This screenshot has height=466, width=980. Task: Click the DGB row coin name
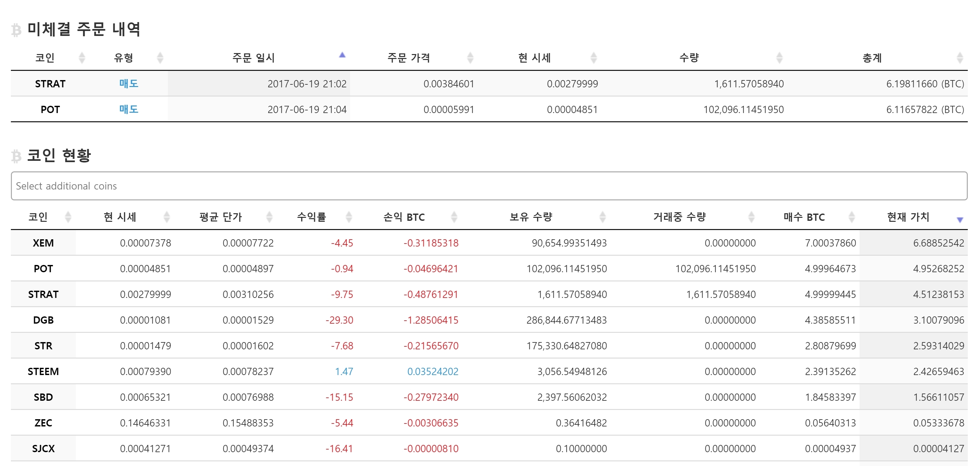[43, 320]
